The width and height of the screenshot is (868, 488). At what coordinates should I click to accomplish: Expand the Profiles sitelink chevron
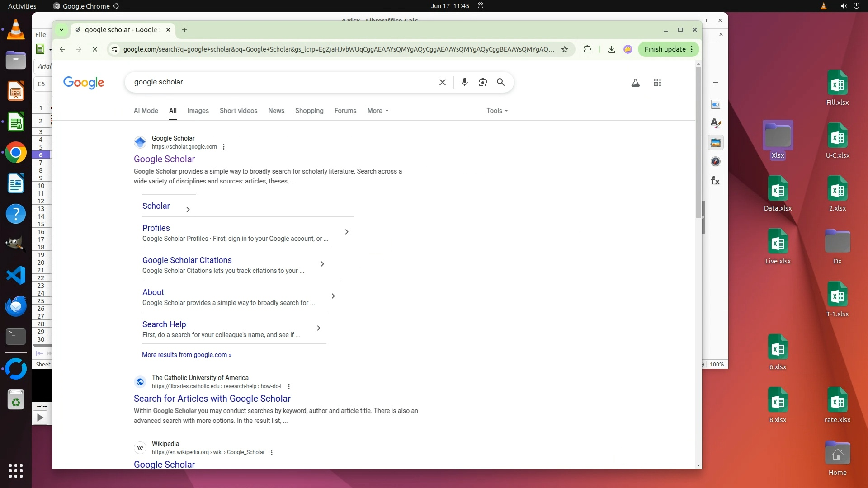pos(347,232)
